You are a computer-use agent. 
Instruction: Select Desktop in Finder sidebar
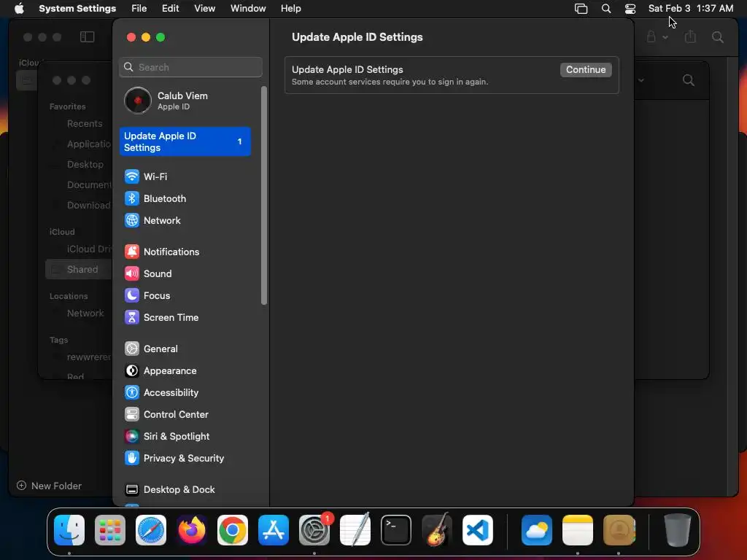click(x=85, y=164)
